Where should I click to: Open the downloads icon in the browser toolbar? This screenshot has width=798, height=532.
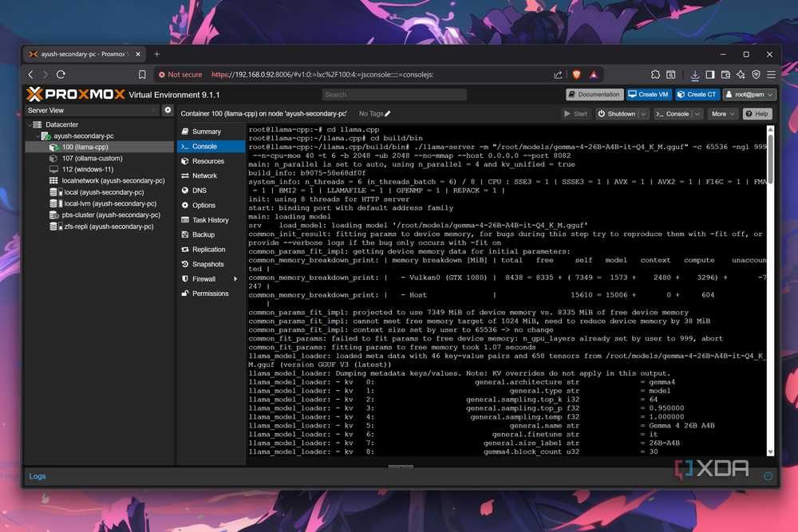(695, 75)
